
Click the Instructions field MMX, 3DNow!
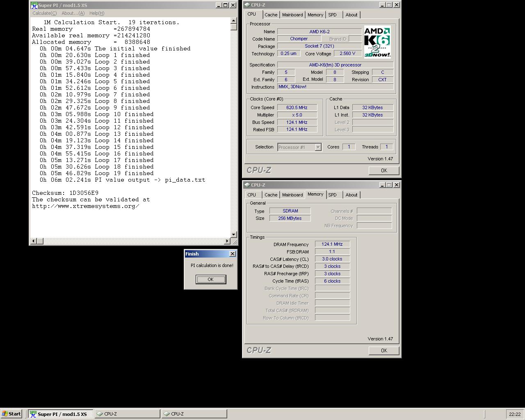(x=335, y=87)
